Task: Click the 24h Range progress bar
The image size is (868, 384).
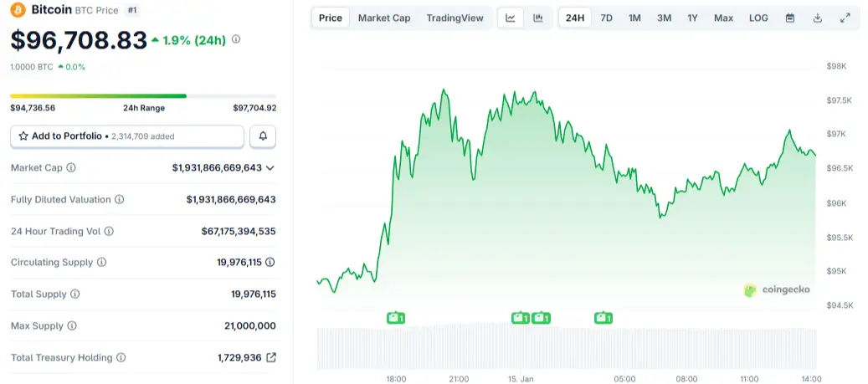Action: (x=143, y=96)
